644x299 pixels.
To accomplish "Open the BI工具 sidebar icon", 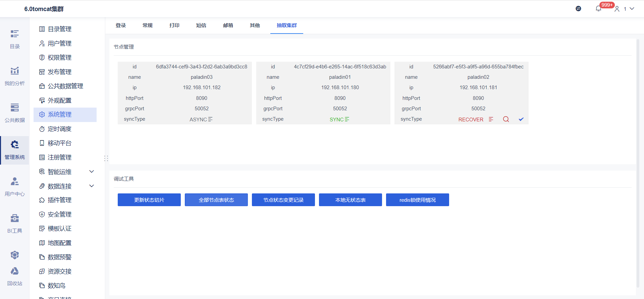I will tap(14, 224).
